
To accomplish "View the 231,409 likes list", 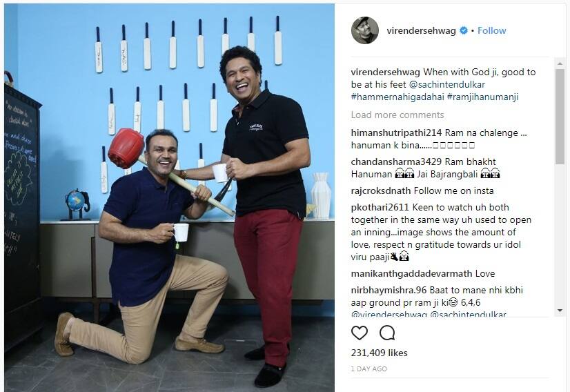I will pos(379,353).
